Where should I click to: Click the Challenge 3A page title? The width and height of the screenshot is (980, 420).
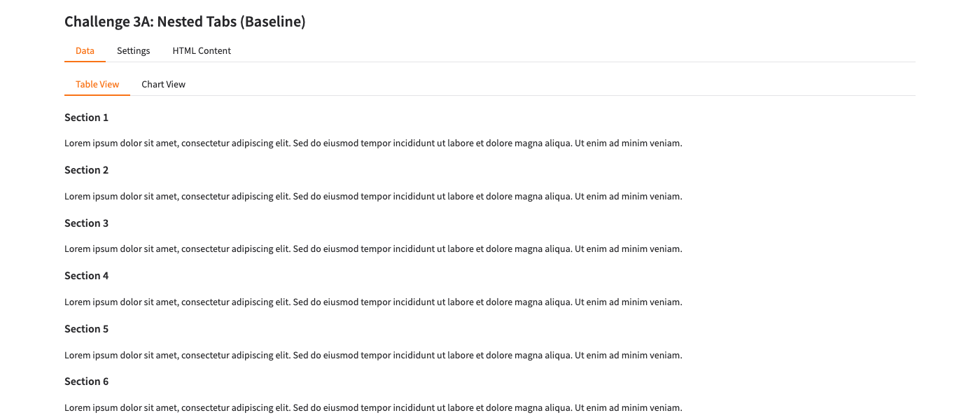[185, 22]
